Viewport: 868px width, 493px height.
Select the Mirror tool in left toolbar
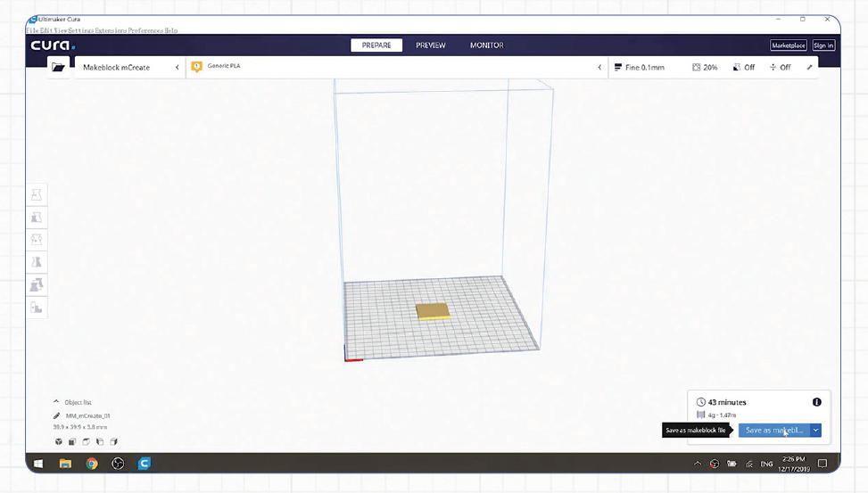(37, 262)
